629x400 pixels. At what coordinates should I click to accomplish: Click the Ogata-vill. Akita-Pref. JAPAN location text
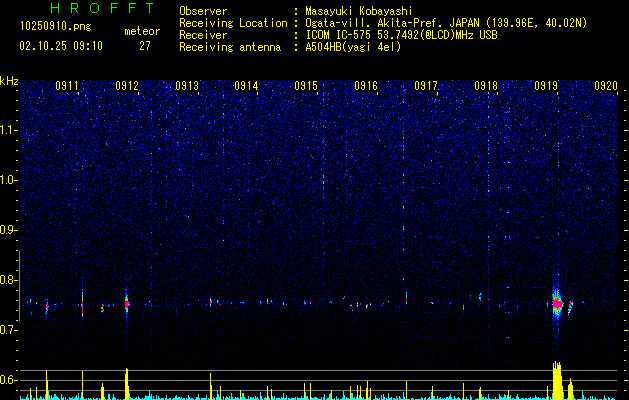click(x=446, y=23)
